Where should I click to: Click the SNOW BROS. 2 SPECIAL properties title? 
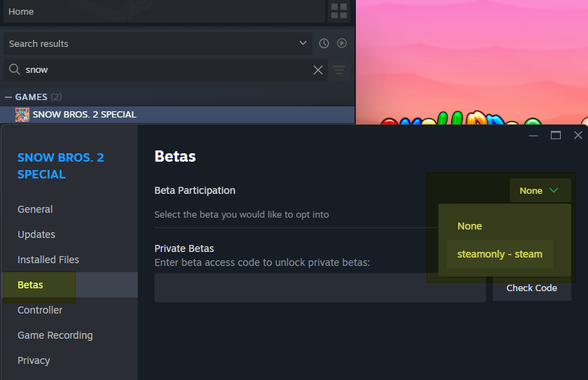point(61,166)
